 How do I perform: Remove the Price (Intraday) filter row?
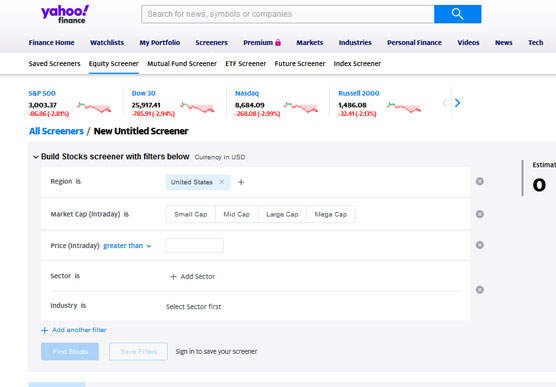479,245
